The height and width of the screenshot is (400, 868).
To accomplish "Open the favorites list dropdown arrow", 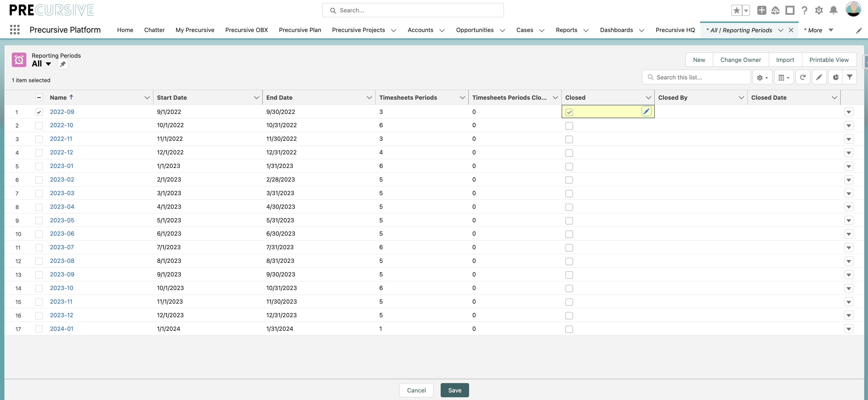I will [746, 11].
